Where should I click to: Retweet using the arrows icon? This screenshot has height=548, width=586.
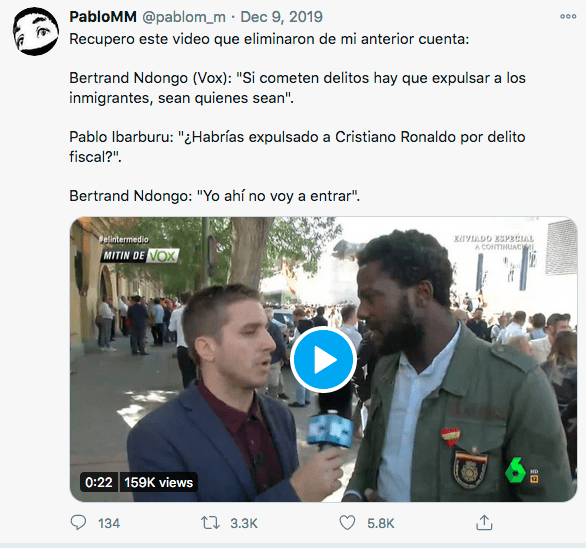pyautogui.click(x=210, y=523)
